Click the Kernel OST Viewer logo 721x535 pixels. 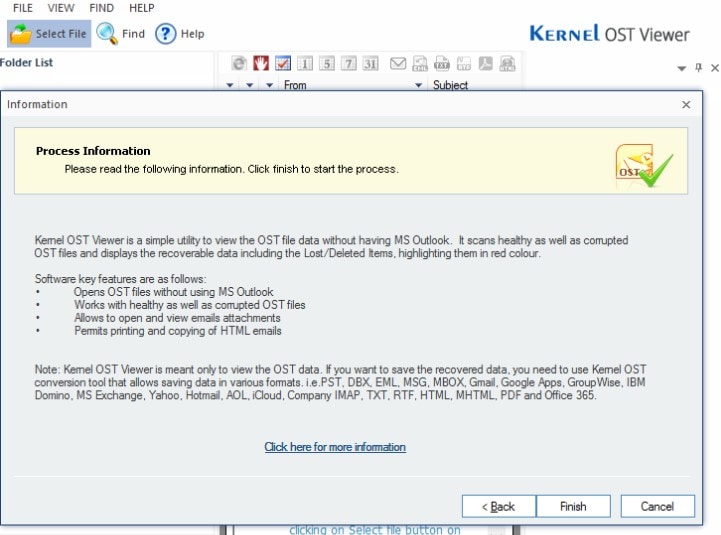pyautogui.click(x=610, y=34)
